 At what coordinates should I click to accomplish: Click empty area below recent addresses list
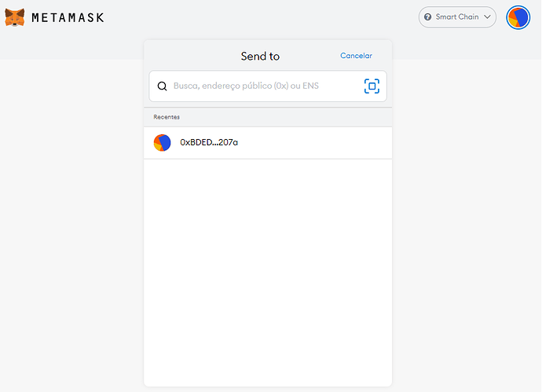(x=267, y=267)
